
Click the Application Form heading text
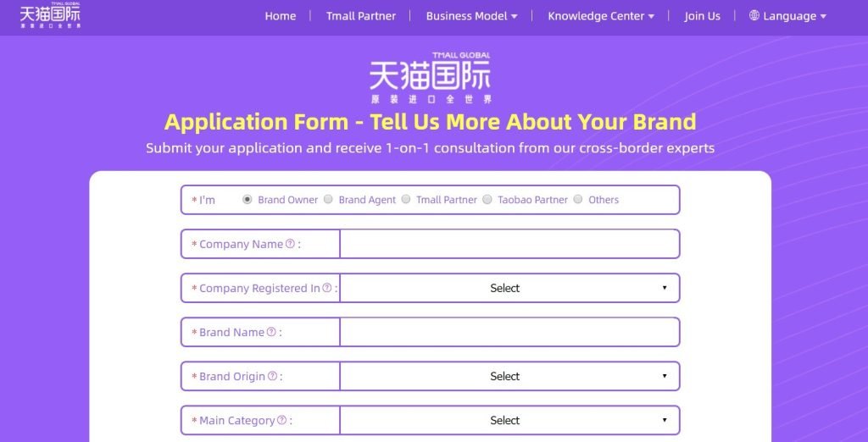tap(430, 122)
